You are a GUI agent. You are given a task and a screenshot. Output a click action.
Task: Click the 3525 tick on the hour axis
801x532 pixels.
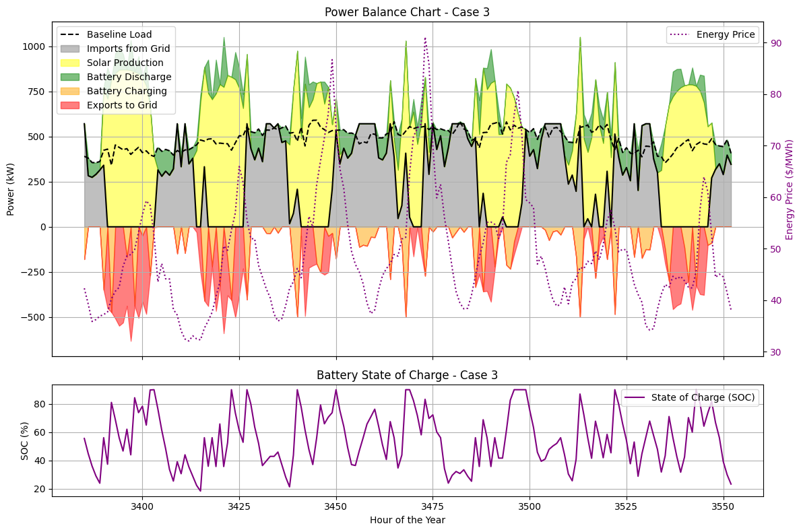coord(627,507)
